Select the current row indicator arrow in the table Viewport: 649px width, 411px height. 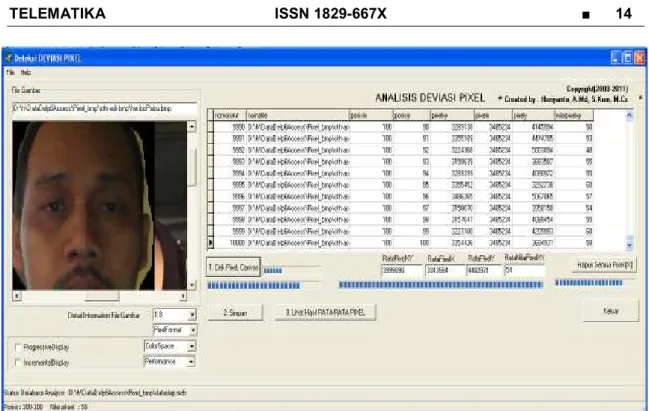point(210,243)
